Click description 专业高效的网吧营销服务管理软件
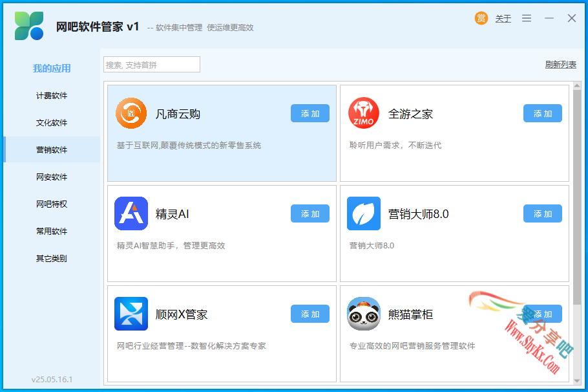 pyautogui.click(x=412, y=346)
